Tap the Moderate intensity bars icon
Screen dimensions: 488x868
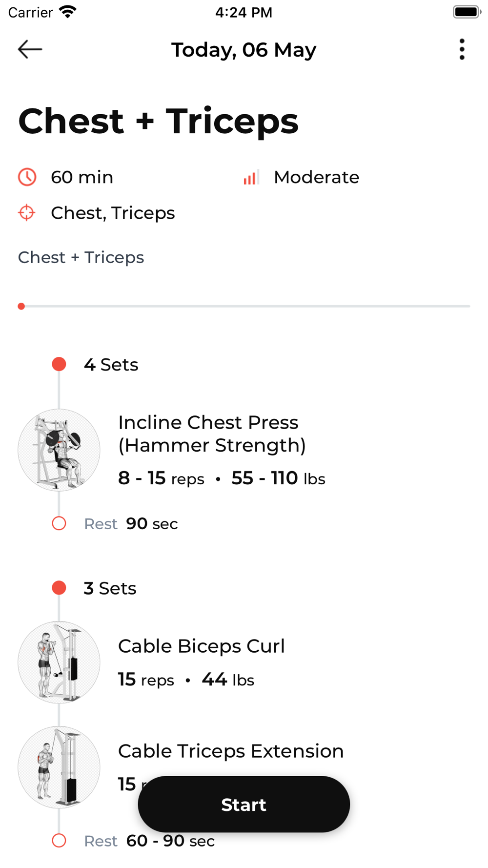[251, 177]
